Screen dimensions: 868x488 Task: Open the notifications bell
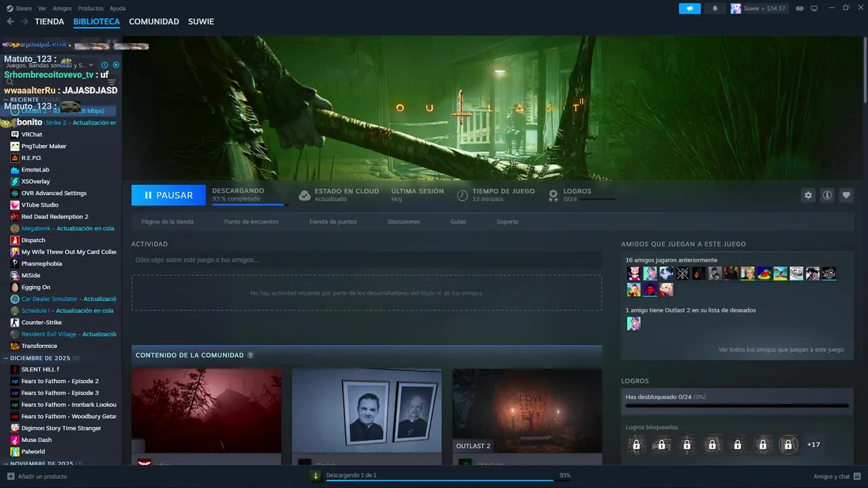pyautogui.click(x=715, y=8)
